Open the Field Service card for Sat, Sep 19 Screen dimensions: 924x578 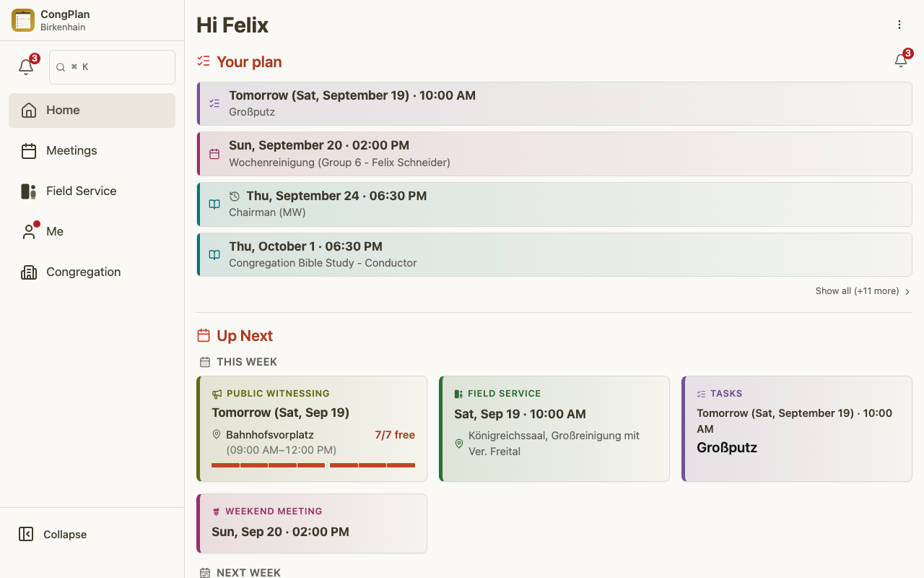(554, 428)
